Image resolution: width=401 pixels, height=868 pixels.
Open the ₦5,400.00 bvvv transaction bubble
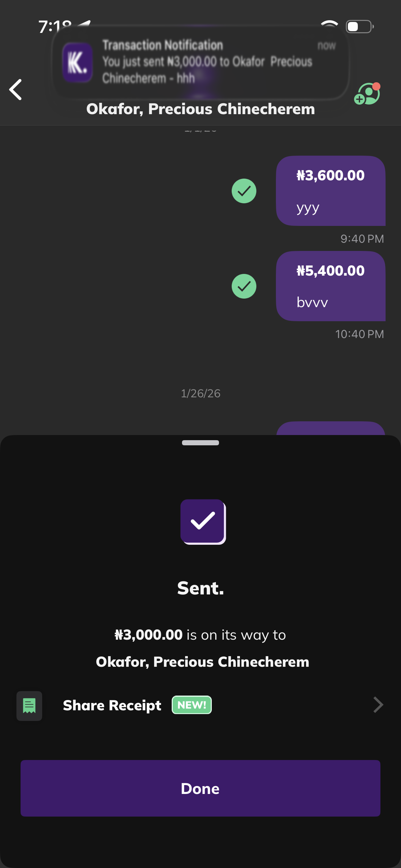(331, 286)
